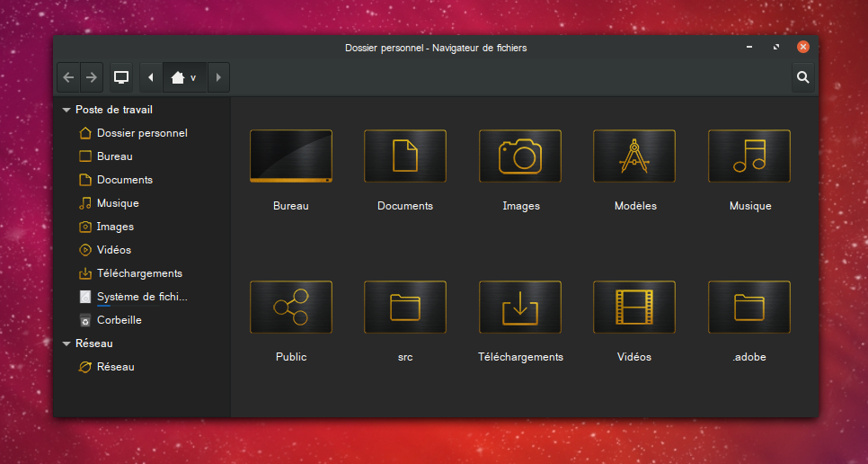The height and width of the screenshot is (464, 868).
Task: Collapse the Poste de travail section
Action: point(66,111)
